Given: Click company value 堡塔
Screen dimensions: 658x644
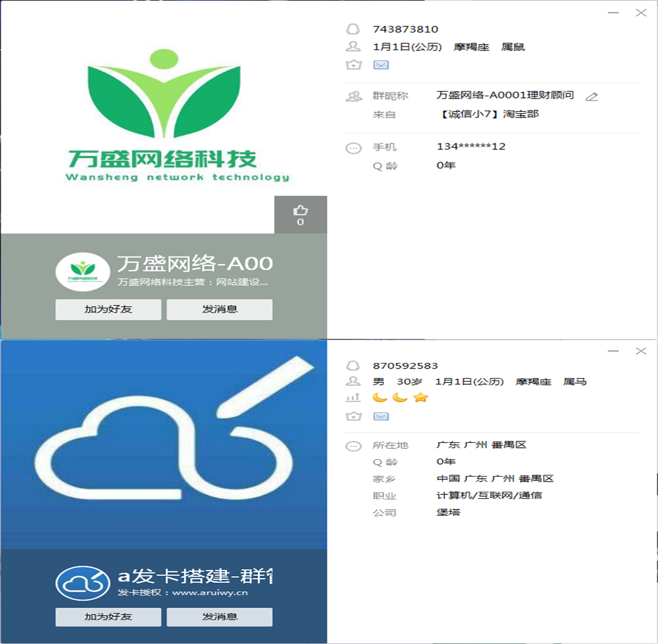Looking at the screenshot, I should [448, 512].
